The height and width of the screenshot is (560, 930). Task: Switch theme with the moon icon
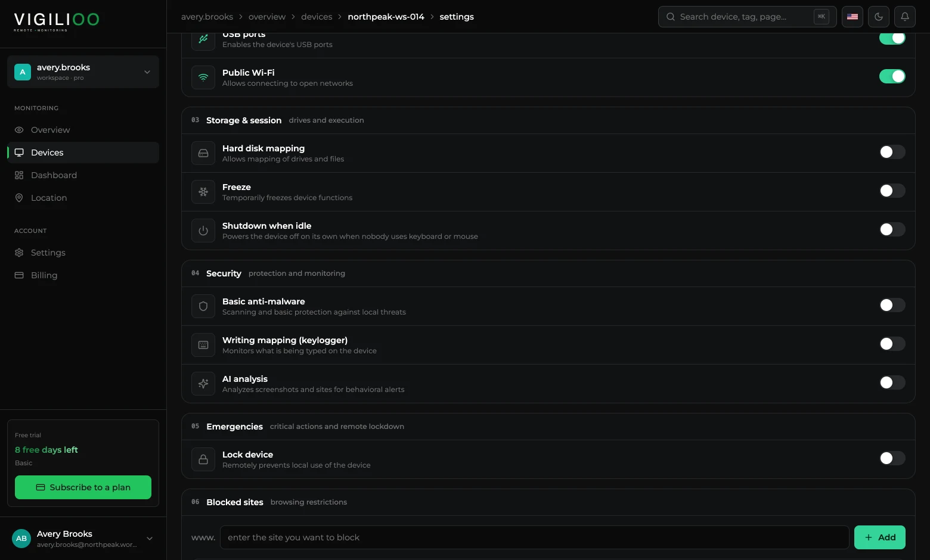pos(879,17)
